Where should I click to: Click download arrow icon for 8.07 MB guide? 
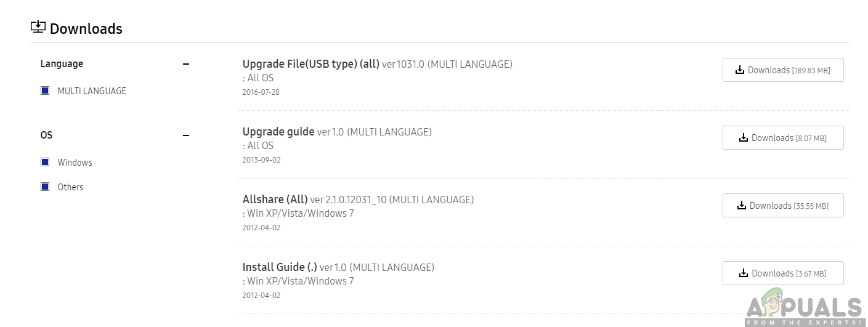pos(743,138)
